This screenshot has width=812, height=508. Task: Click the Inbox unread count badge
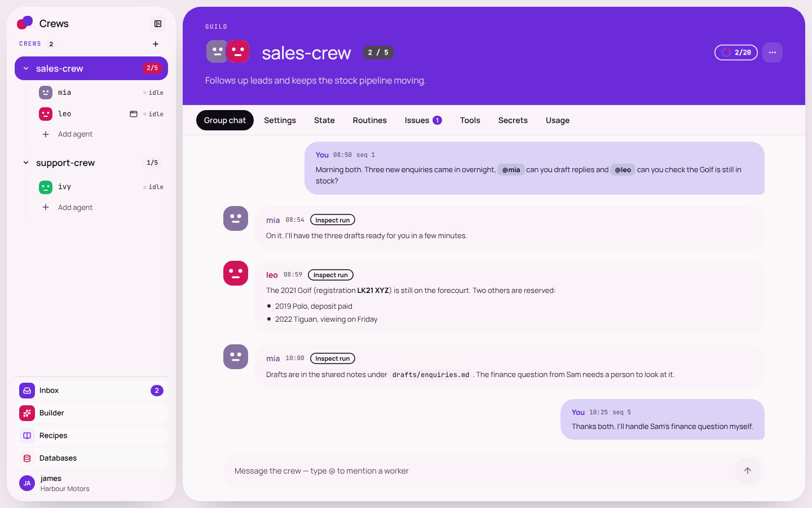coord(157,391)
